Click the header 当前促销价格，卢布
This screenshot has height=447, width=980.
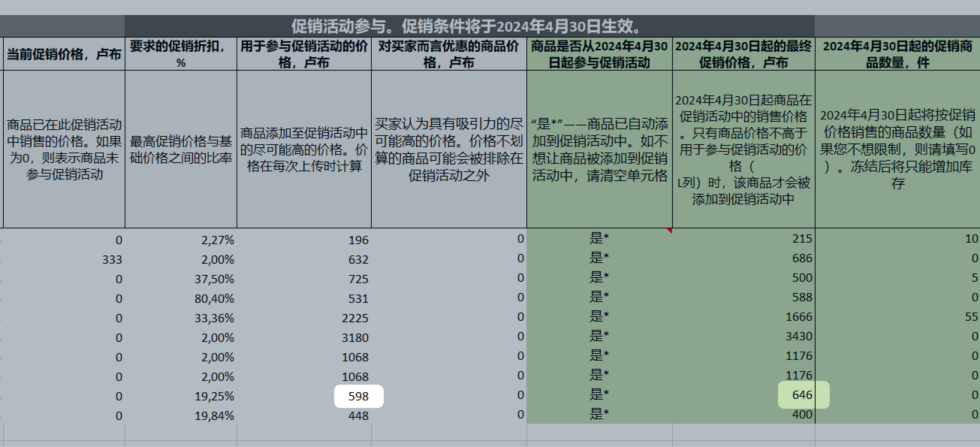[x=64, y=54]
